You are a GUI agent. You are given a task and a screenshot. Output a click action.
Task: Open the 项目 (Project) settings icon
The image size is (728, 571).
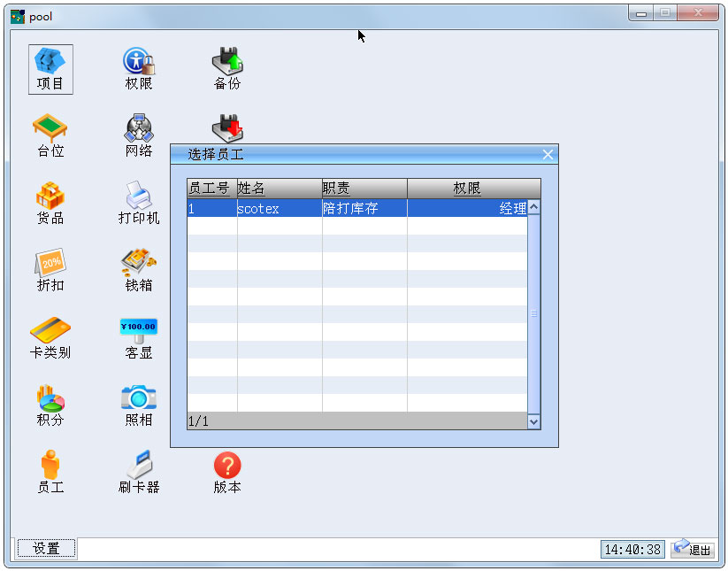coord(50,69)
